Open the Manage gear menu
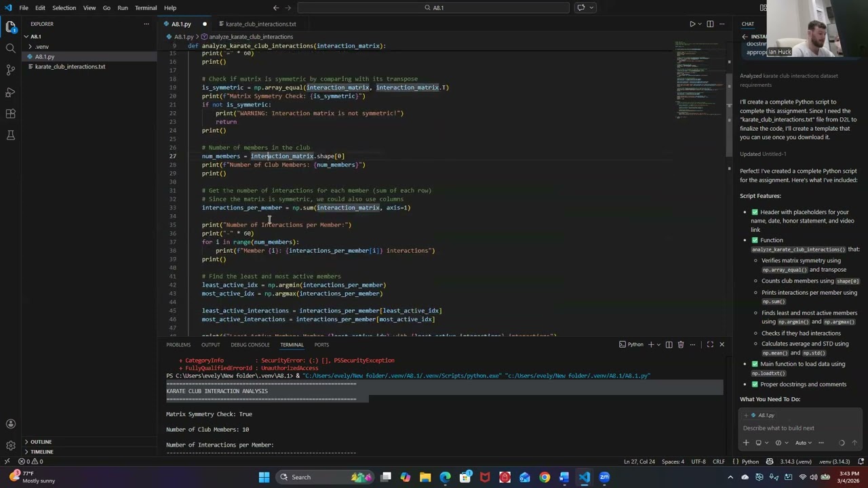The height and width of the screenshot is (488, 868). pyautogui.click(x=11, y=445)
